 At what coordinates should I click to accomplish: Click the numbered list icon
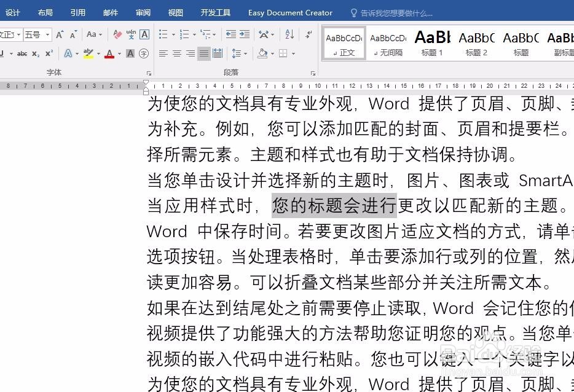184,34
